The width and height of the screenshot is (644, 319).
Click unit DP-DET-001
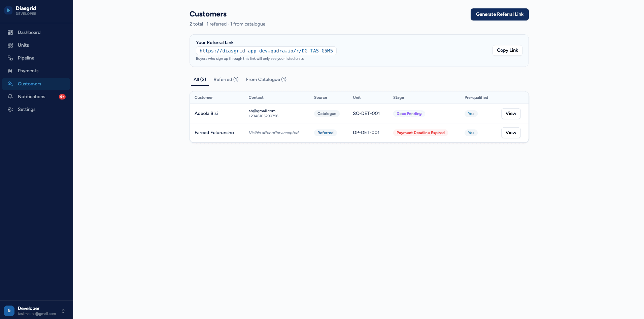[366, 133]
